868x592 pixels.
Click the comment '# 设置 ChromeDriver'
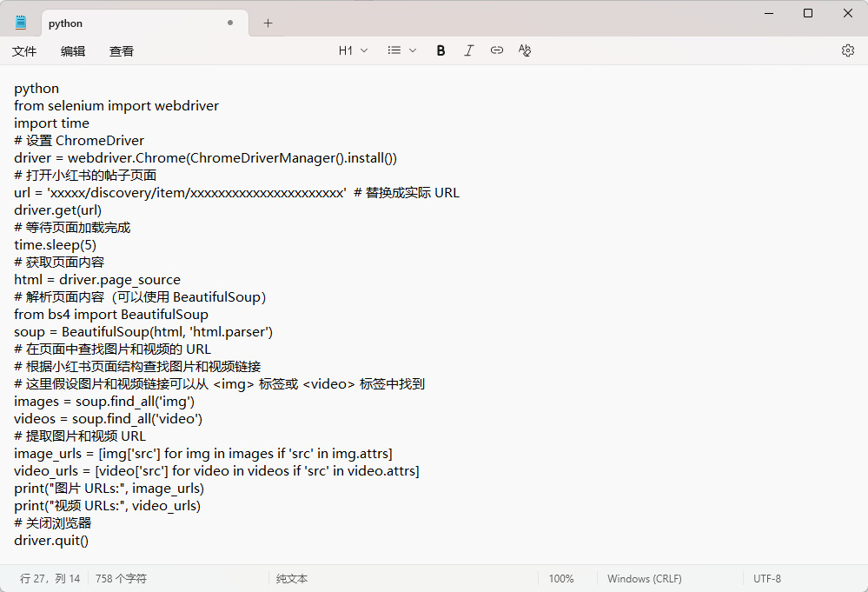(78, 141)
